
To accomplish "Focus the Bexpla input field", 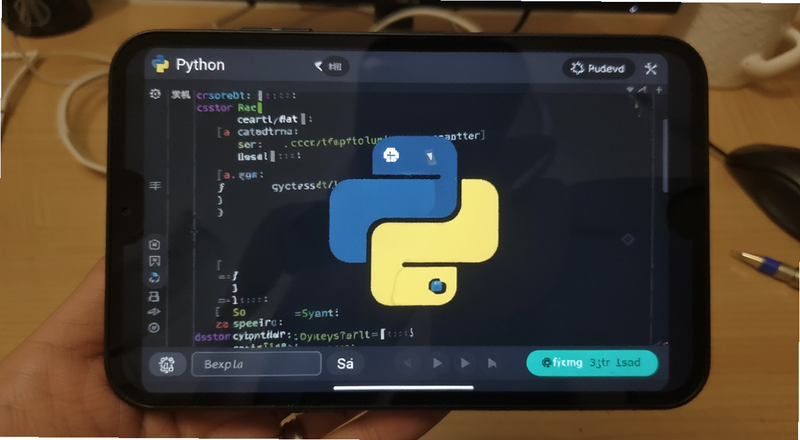I will click(256, 364).
